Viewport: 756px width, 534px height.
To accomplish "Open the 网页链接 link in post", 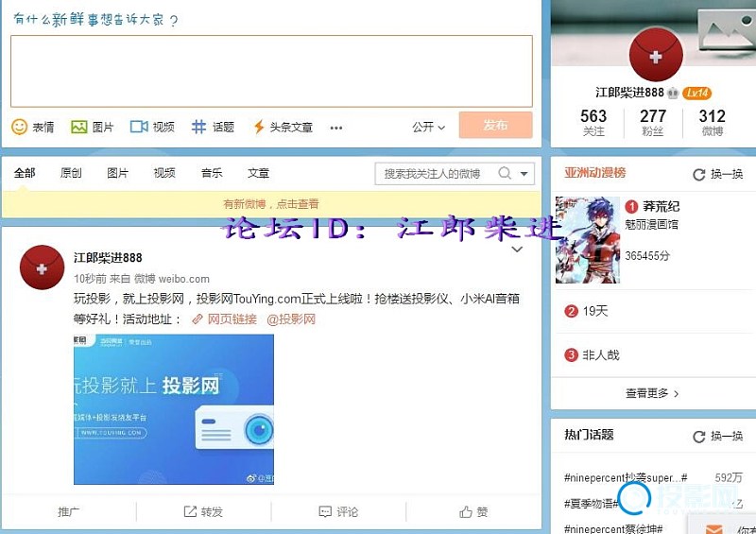I will pos(224,319).
